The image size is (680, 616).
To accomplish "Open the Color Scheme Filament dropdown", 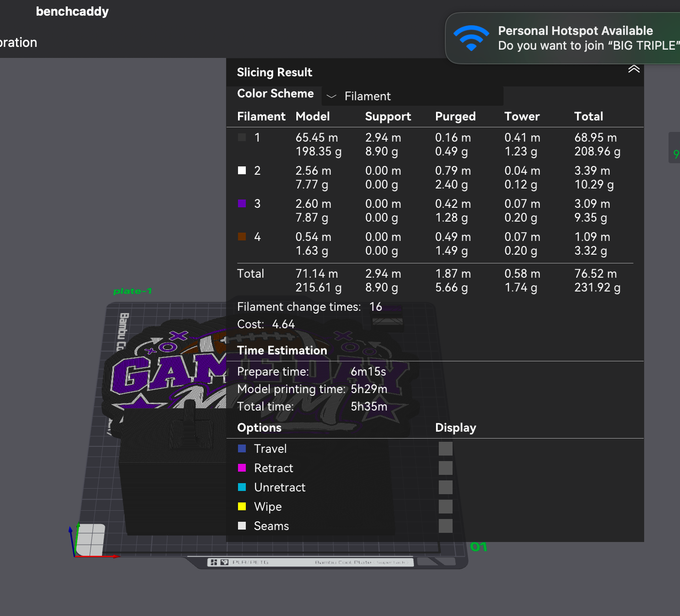I will pyautogui.click(x=412, y=96).
